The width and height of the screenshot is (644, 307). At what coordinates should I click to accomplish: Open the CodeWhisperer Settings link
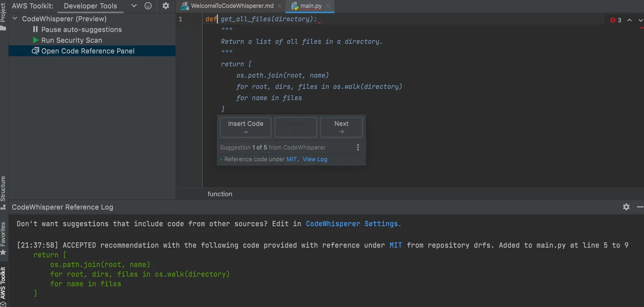(352, 224)
